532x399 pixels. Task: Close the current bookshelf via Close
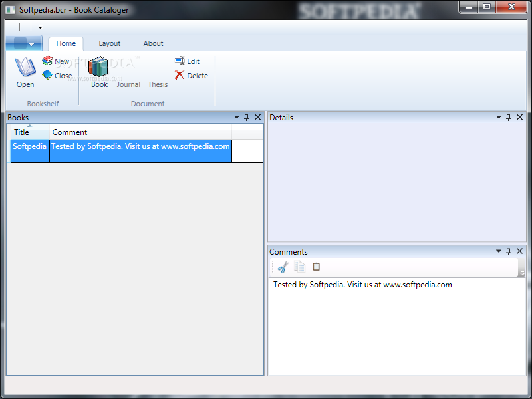[x=57, y=76]
